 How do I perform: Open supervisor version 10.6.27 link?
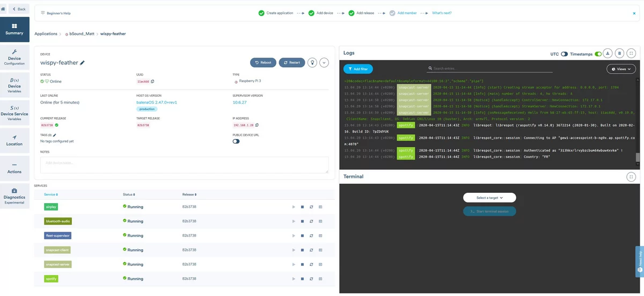pos(239,102)
